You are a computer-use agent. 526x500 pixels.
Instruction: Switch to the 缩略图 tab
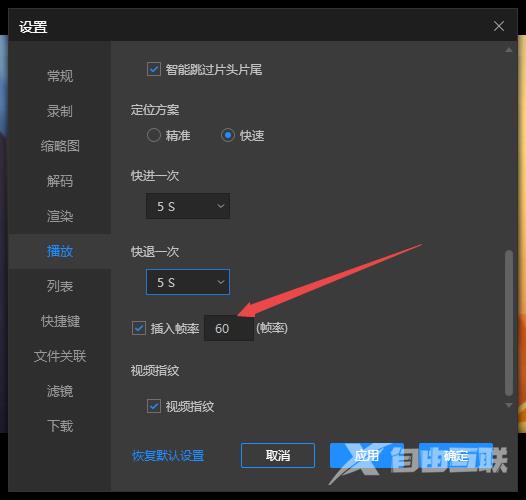[x=60, y=146]
